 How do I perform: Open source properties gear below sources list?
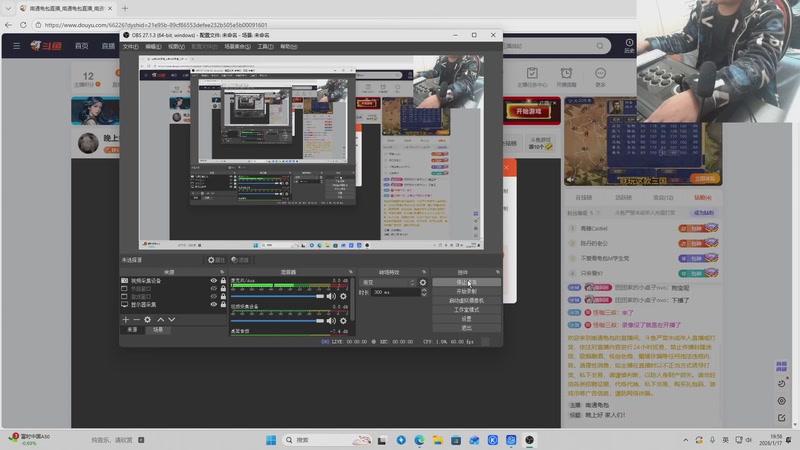tap(147, 319)
